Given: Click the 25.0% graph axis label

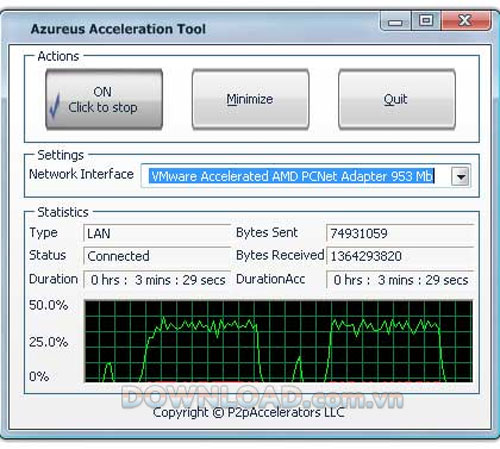Looking at the screenshot, I should tap(48, 342).
